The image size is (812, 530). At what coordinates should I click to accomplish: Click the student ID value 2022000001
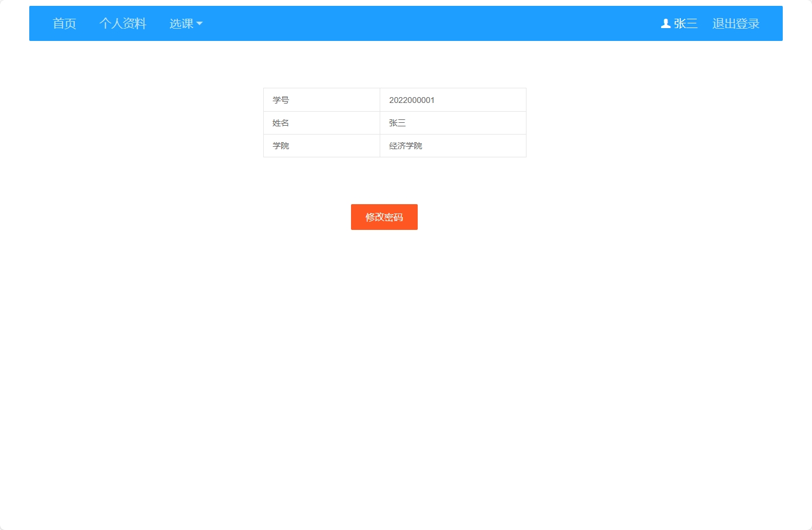[411, 99]
